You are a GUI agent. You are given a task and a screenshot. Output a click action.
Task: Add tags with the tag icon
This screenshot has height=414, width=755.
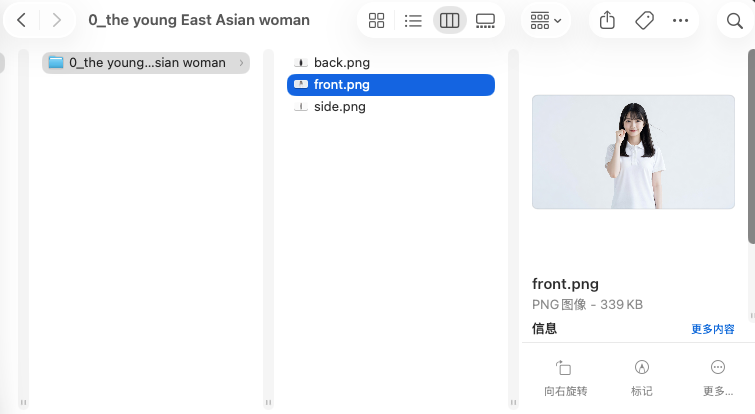[x=644, y=21]
